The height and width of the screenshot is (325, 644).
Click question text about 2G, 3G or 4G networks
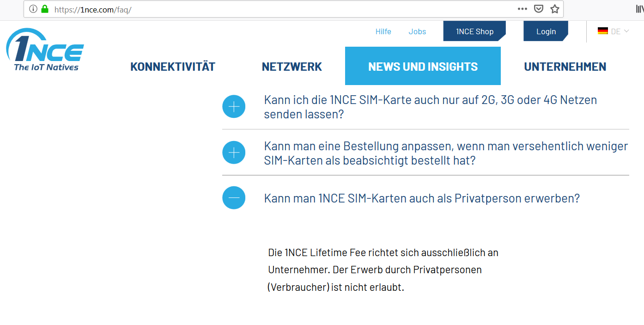(x=431, y=107)
